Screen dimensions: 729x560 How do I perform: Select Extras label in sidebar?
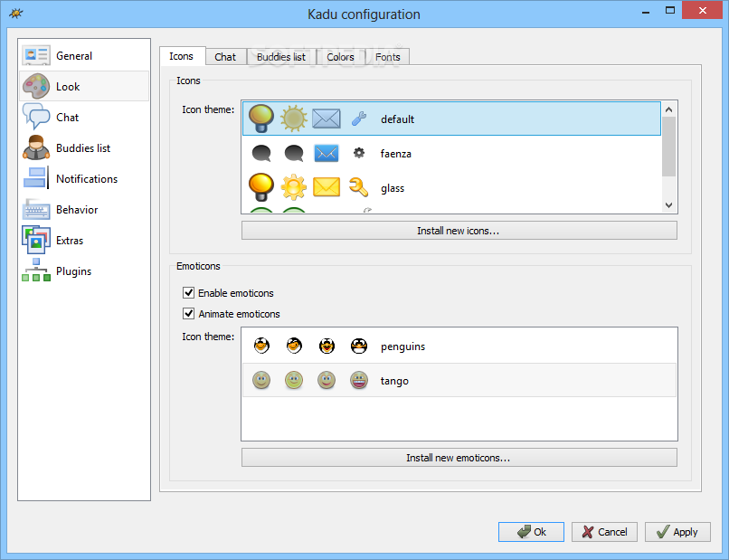tap(70, 241)
